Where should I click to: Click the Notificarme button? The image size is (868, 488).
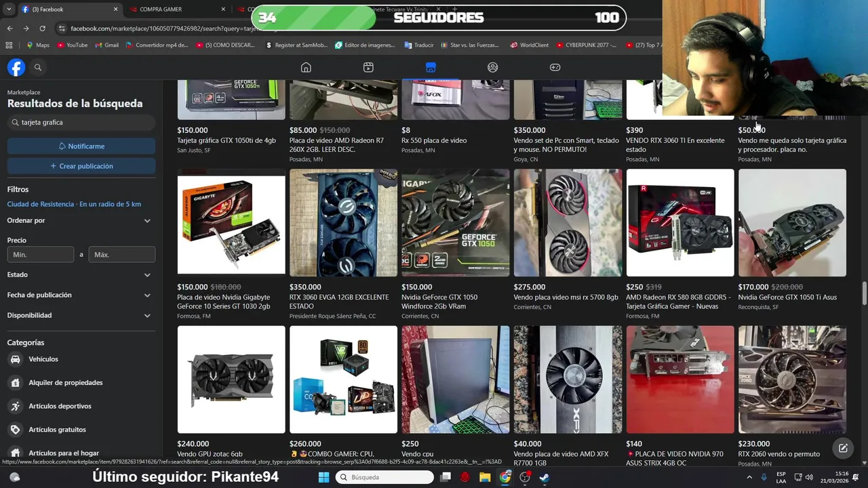tap(81, 146)
